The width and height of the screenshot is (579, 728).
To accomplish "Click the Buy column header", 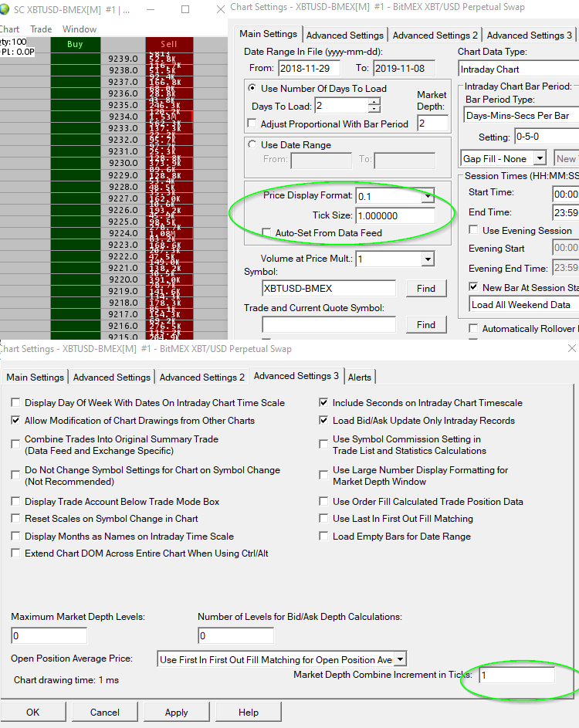I will (75, 45).
